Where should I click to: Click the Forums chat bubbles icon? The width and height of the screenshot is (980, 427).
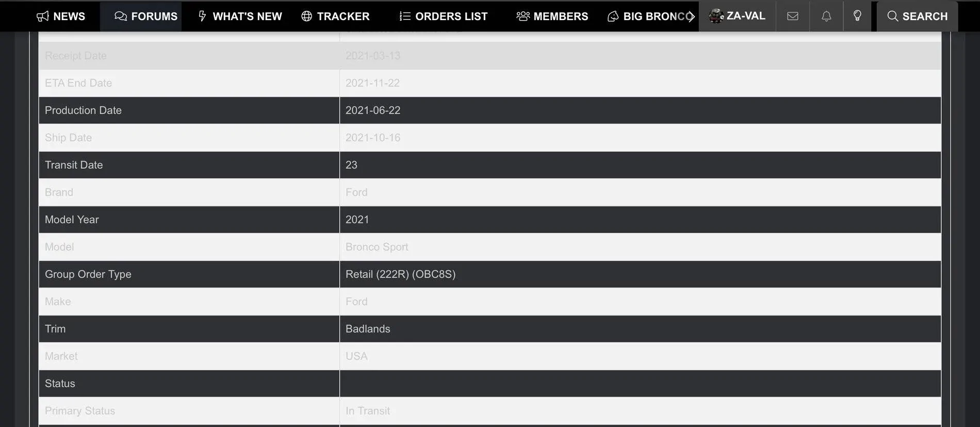120,17
